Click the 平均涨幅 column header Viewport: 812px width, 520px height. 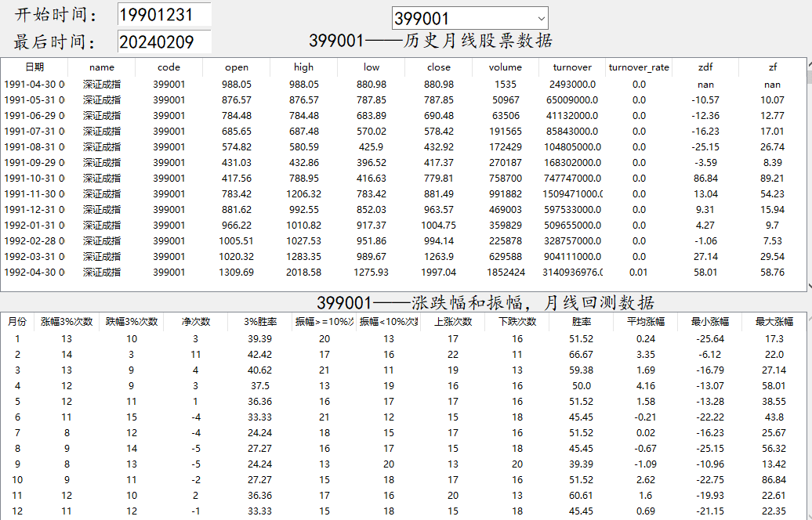(646, 322)
